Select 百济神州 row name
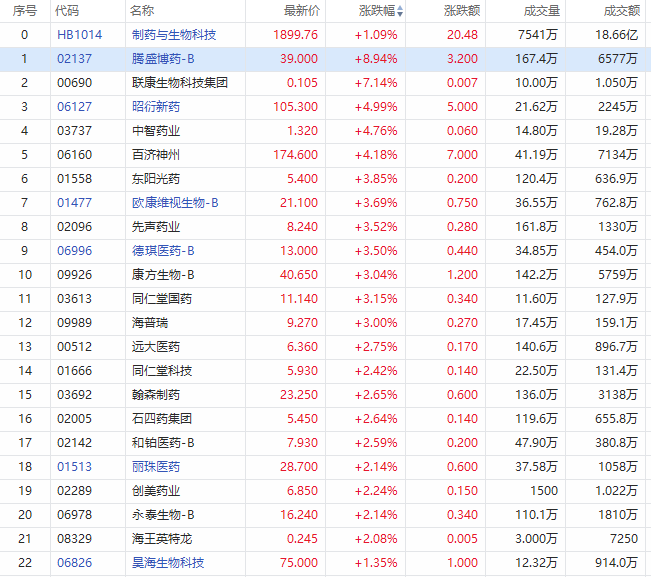The width and height of the screenshot is (651, 577). 156,155
